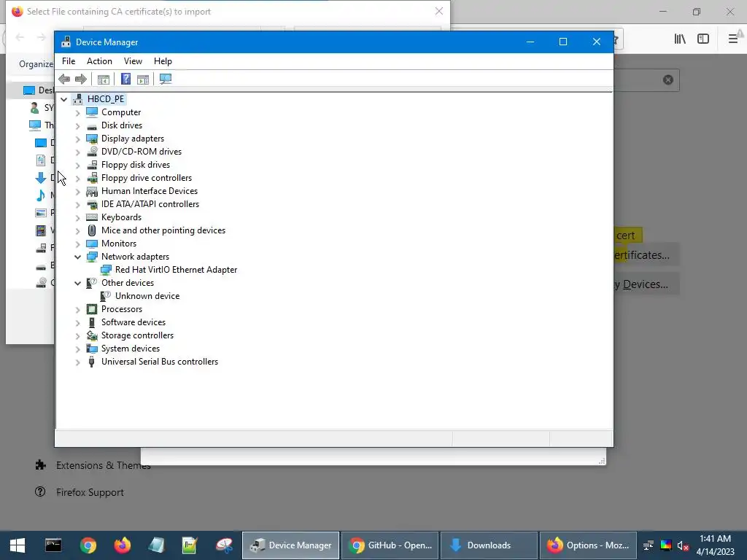The width and height of the screenshot is (747, 560).
Task: Click the Floppy disk drives icon
Action: 92,165
